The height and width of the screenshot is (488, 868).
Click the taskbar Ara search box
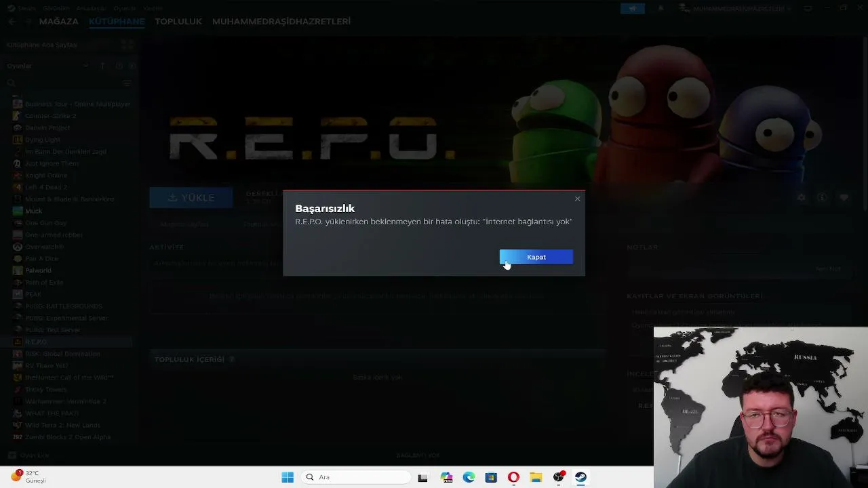356,477
